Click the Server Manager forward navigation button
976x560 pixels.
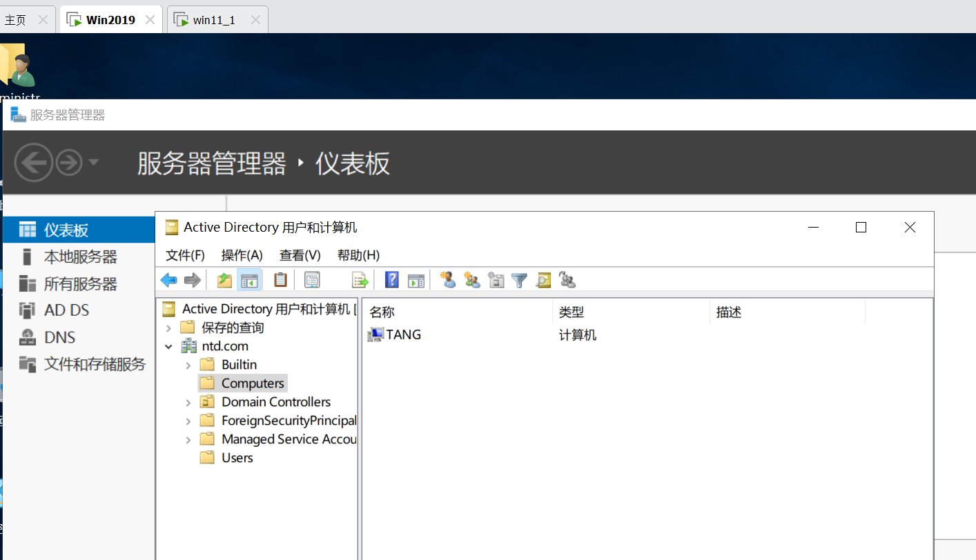pos(69,163)
